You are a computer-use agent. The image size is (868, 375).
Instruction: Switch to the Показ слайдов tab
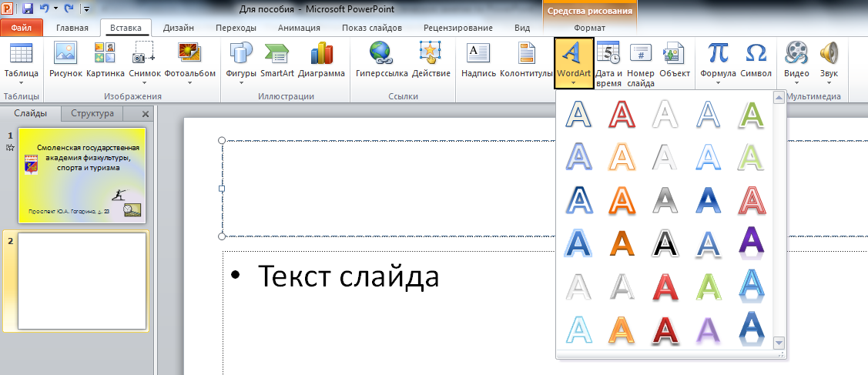372,28
